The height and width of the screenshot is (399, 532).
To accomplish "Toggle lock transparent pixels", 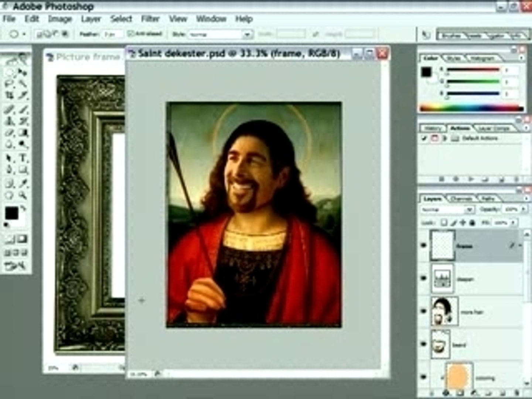I will pyautogui.click(x=444, y=223).
